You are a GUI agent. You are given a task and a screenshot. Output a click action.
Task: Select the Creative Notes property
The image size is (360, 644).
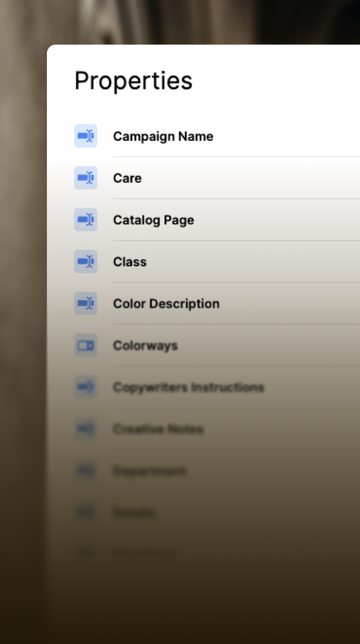point(158,430)
